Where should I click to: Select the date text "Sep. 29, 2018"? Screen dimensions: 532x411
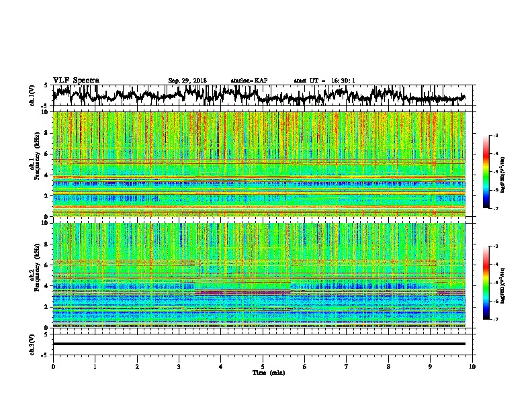tap(187, 81)
